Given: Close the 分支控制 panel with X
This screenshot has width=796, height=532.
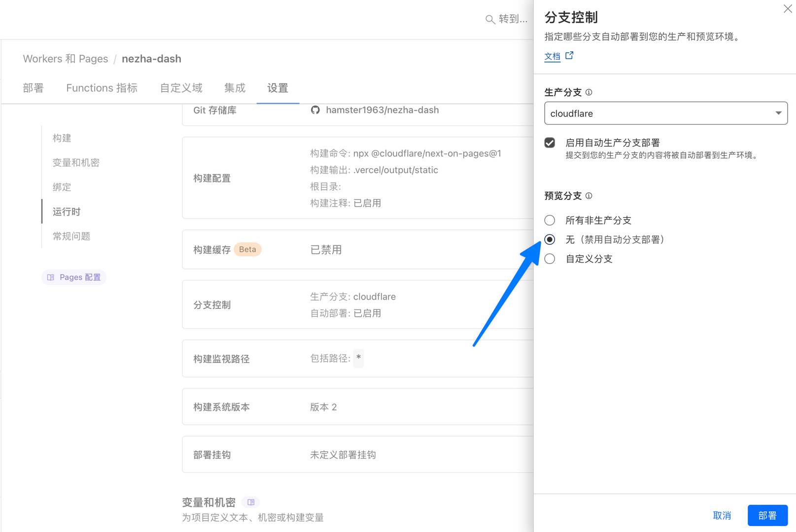Looking at the screenshot, I should coord(787,9).
